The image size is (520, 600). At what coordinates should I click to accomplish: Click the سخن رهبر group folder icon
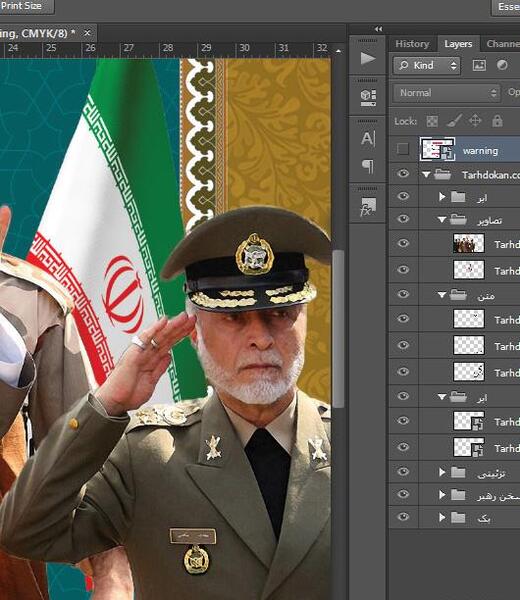point(458,495)
